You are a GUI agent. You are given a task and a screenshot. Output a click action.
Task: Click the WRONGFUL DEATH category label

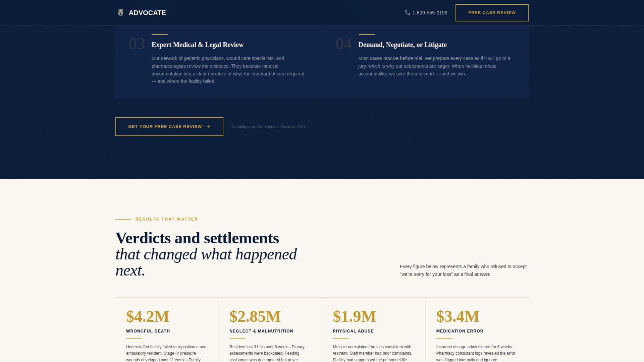pyautogui.click(x=148, y=331)
